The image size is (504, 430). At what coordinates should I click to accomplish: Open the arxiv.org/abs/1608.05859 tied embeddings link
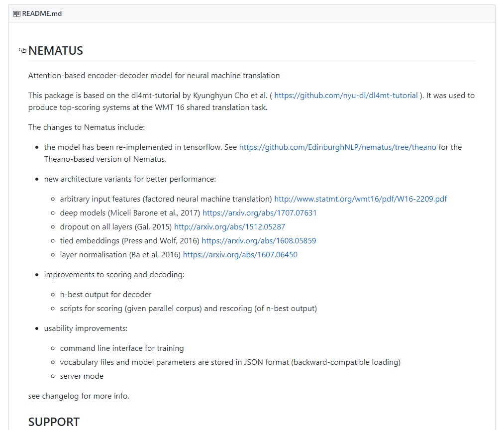(259, 241)
